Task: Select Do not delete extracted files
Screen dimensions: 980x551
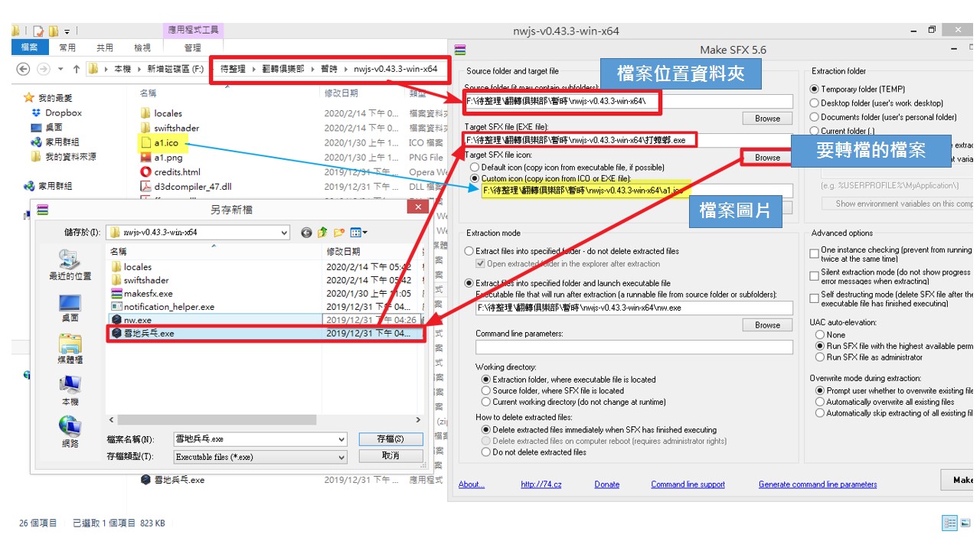Action: (x=485, y=452)
